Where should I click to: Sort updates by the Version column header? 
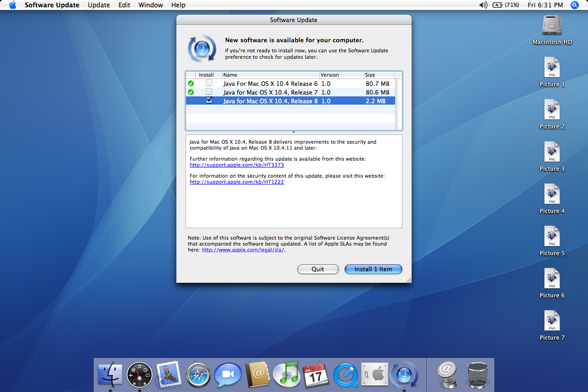pyautogui.click(x=341, y=75)
